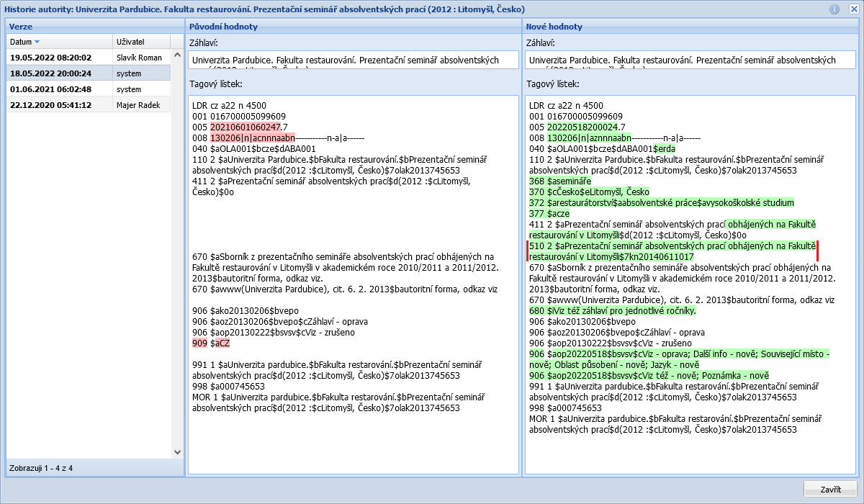
Task: Click highlighted 510 field line
Action: [x=672, y=251]
